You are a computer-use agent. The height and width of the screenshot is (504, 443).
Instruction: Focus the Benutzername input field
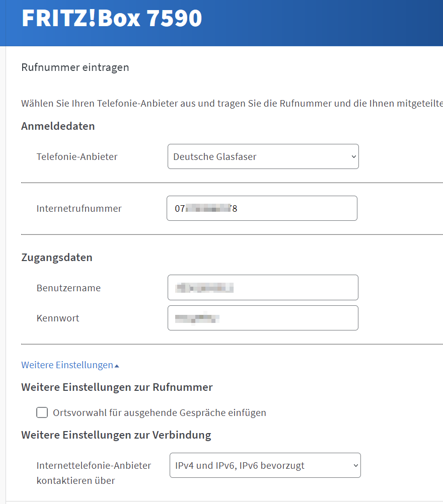click(x=263, y=287)
